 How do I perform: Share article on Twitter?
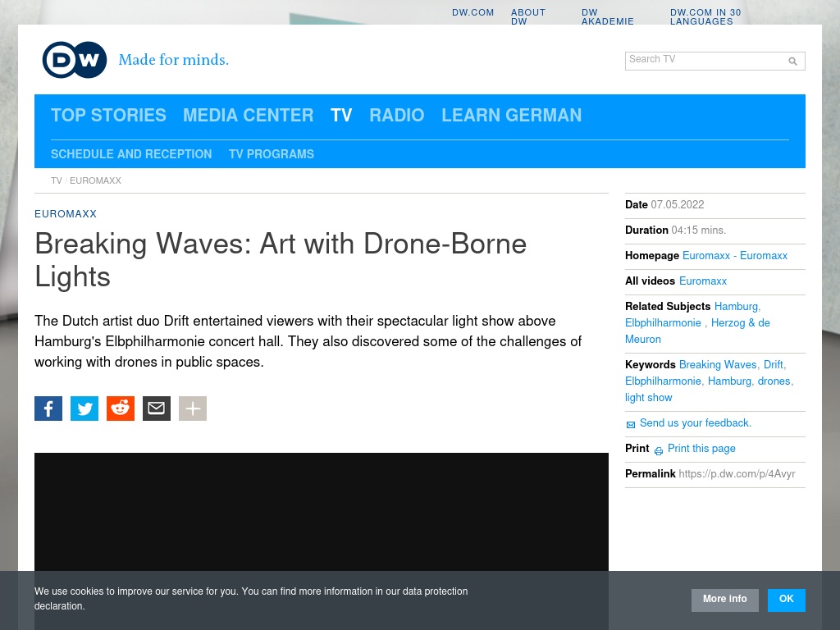coord(84,409)
